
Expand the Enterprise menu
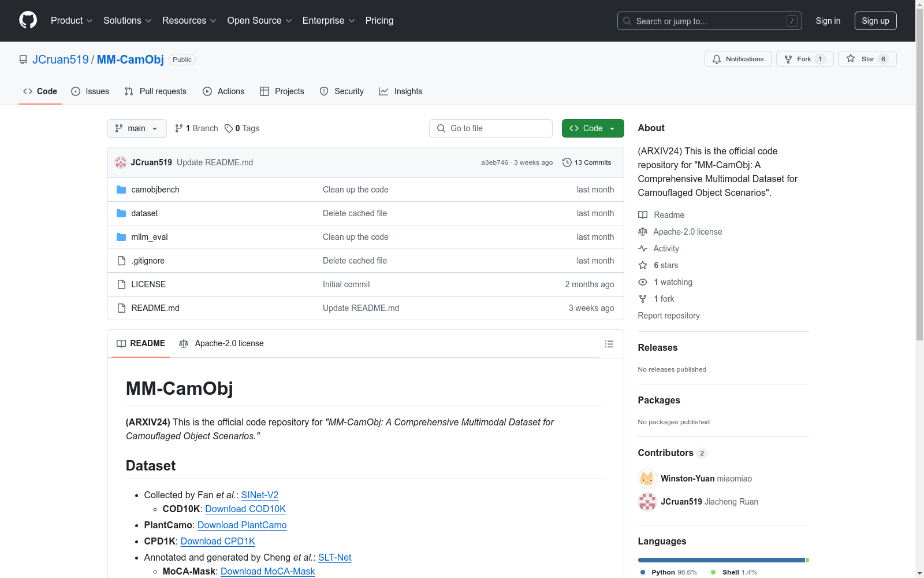click(329, 21)
